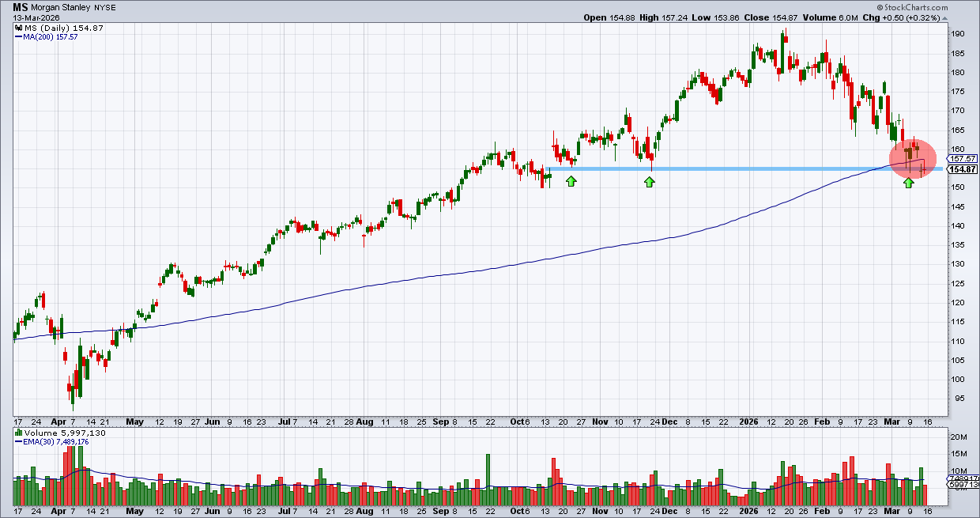Click the 185 price axis label
This screenshot has height=518, width=980.
[x=957, y=53]
